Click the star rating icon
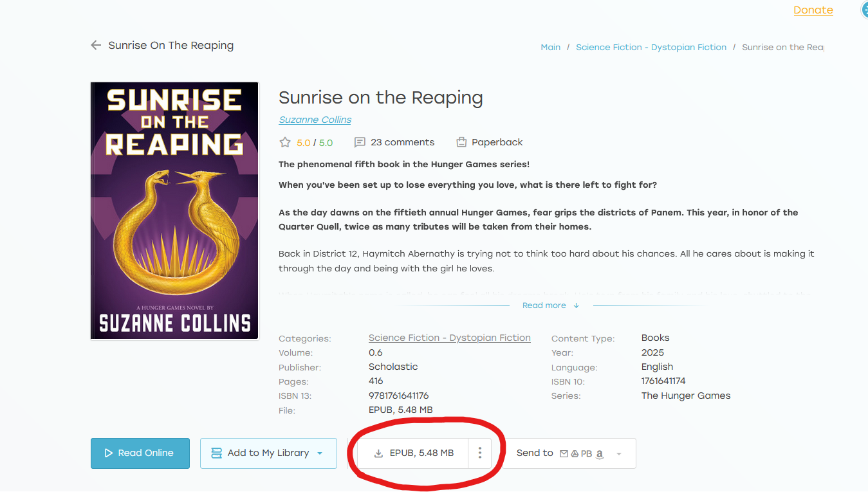The height and width of the screenshot is (492, 868). coord(285,142)
